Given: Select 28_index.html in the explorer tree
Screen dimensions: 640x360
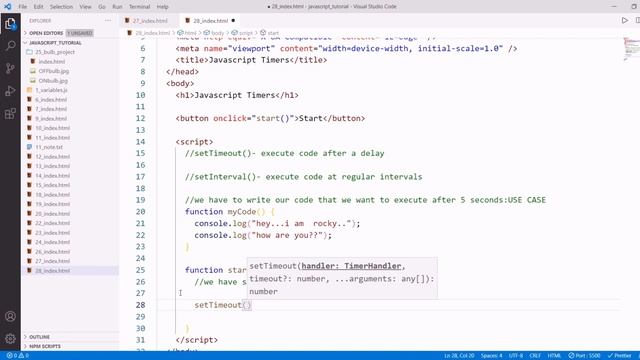Looking at the screenshot, I should pyautogui.click(x=52, y=271).
